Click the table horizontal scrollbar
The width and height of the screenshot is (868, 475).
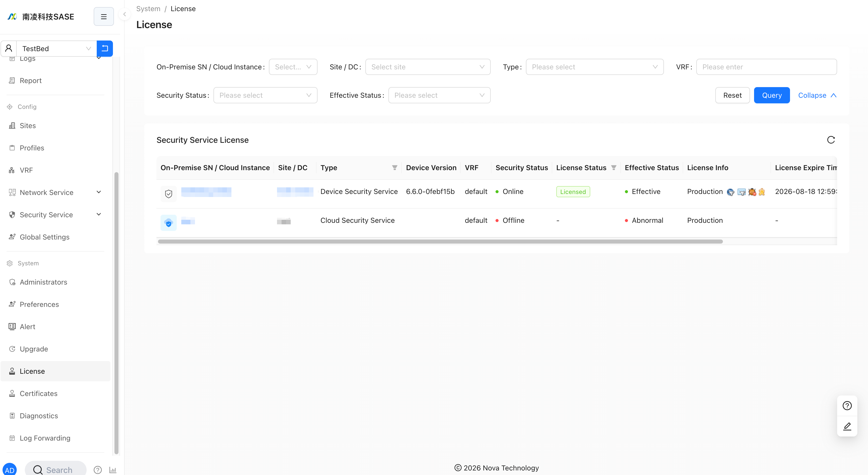coord(440,242)
